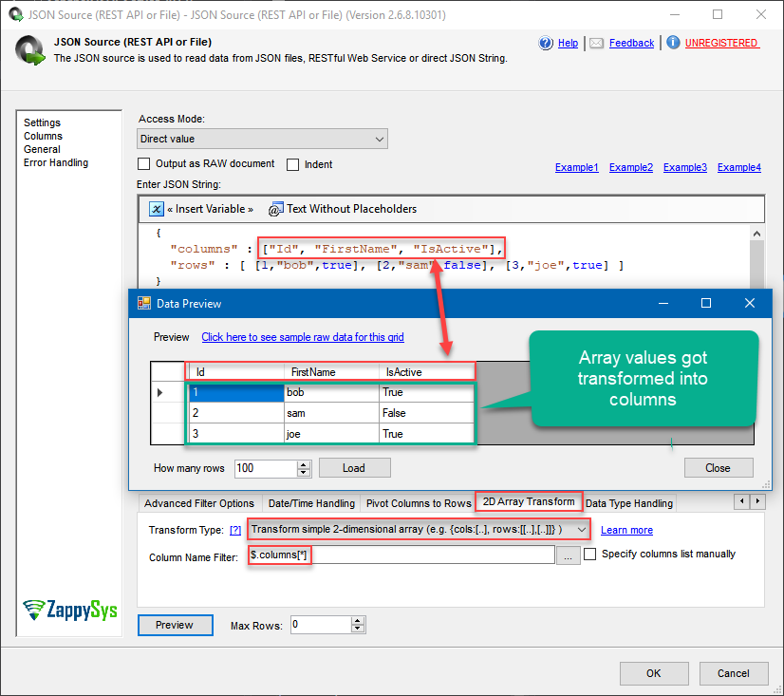Increase Max Rows using the up stepper

point(358,621)
